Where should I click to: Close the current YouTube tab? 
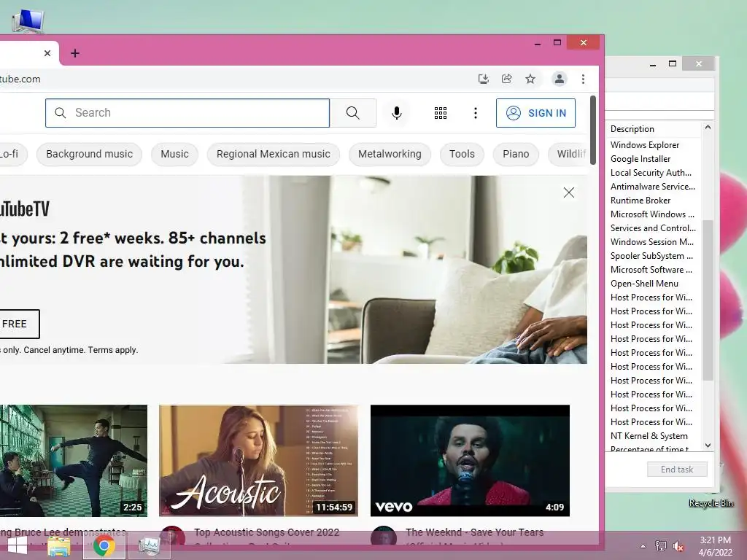pos(47,53)
